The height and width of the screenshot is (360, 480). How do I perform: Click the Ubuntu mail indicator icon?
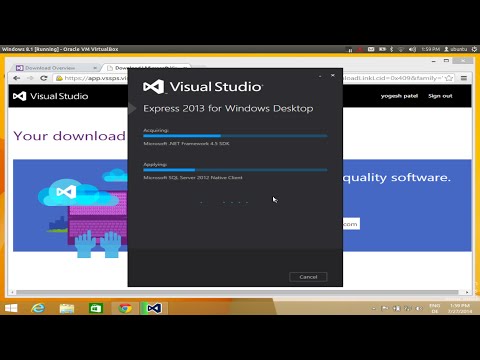[371, 49]
